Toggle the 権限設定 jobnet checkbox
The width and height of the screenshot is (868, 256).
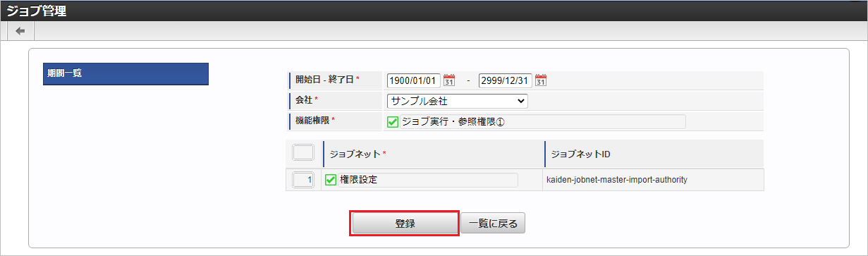330,180
